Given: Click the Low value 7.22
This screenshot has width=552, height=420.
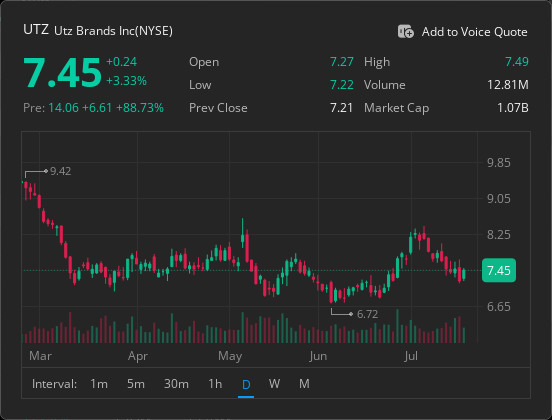Looking at the screenshot, I should (x=341, y=85).
